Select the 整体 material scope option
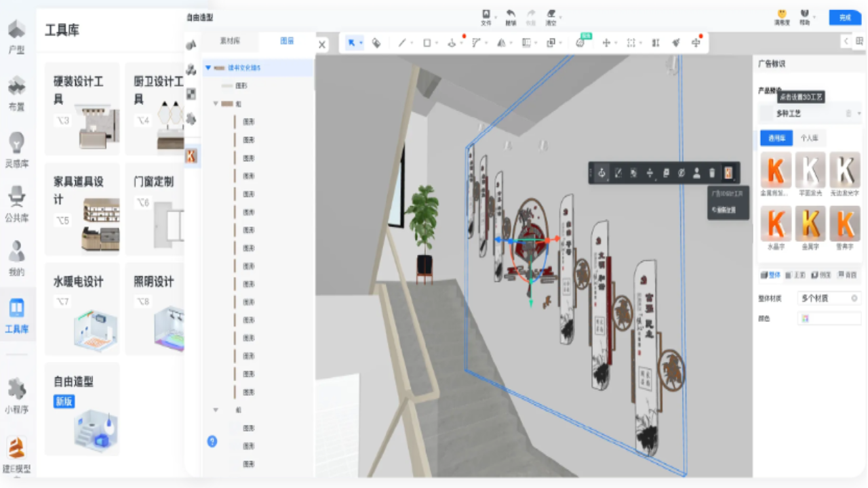This screenshot has width=868, height=488. 770,275
